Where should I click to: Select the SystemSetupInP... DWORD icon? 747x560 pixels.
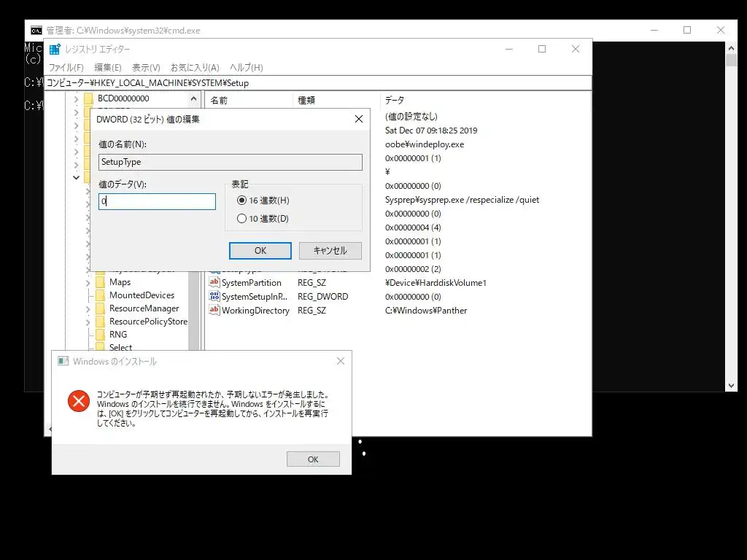point(214,296)
